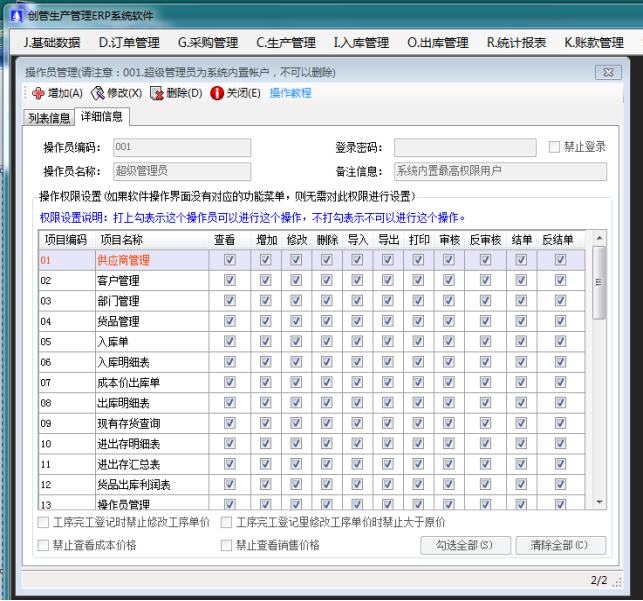Toggle 删除 checkbox for 货品管理 row

tap(327, 321)
